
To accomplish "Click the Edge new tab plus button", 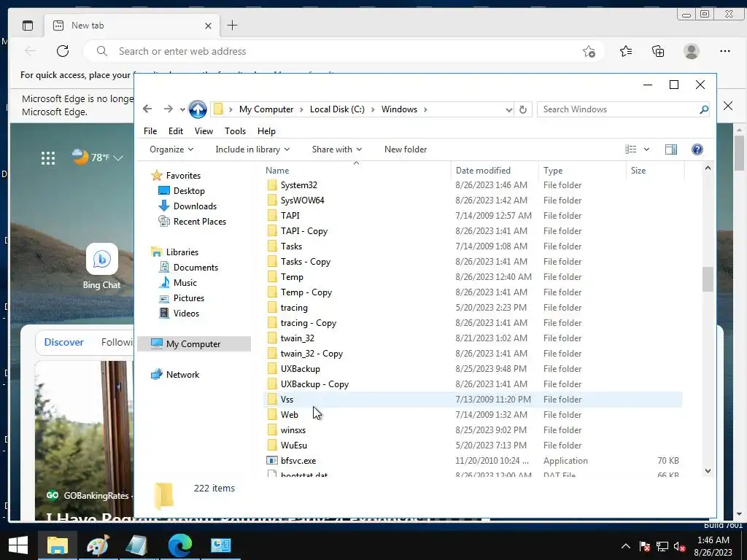I will click(x=232, y=26).
